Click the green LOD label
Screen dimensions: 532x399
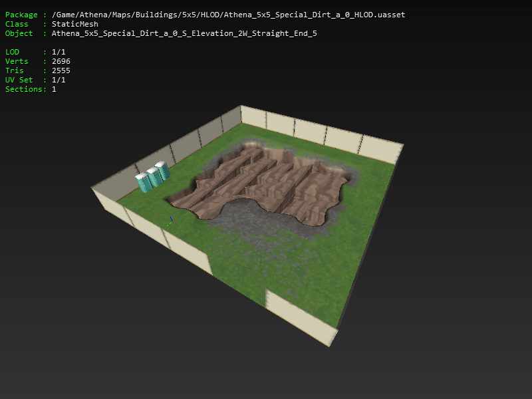pos(12,52)
